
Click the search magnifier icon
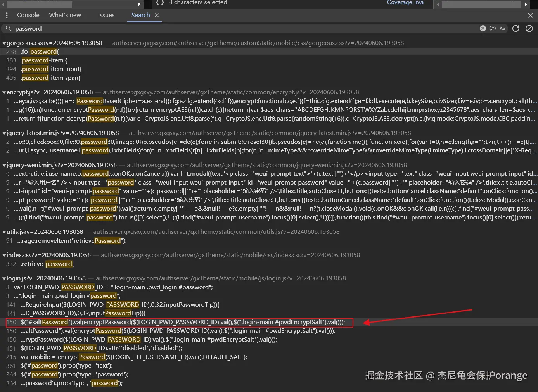pyautogui.click(x=8, y=28)
